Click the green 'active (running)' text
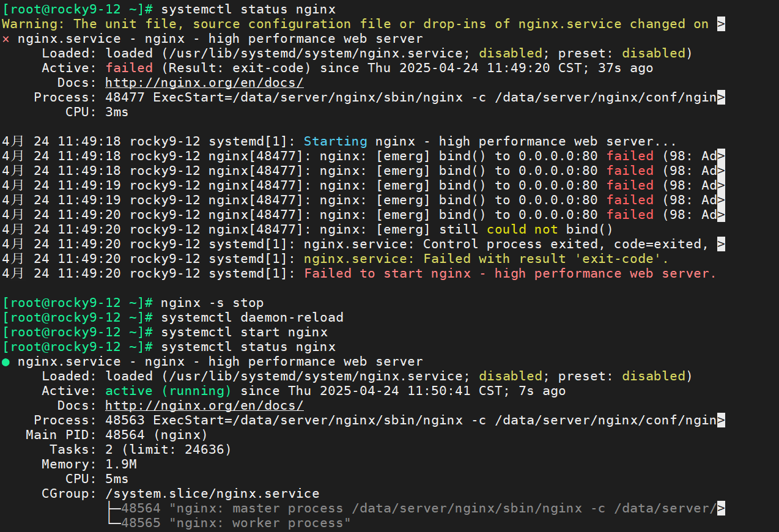779x532 pixels. pyautogui.click(x=168, y=391)
